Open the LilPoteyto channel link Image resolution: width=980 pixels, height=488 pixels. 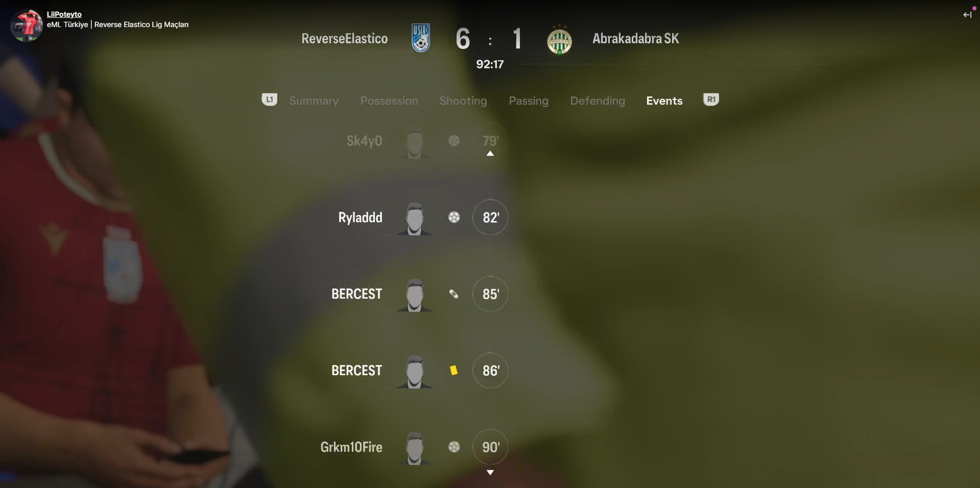coord(64,14)
